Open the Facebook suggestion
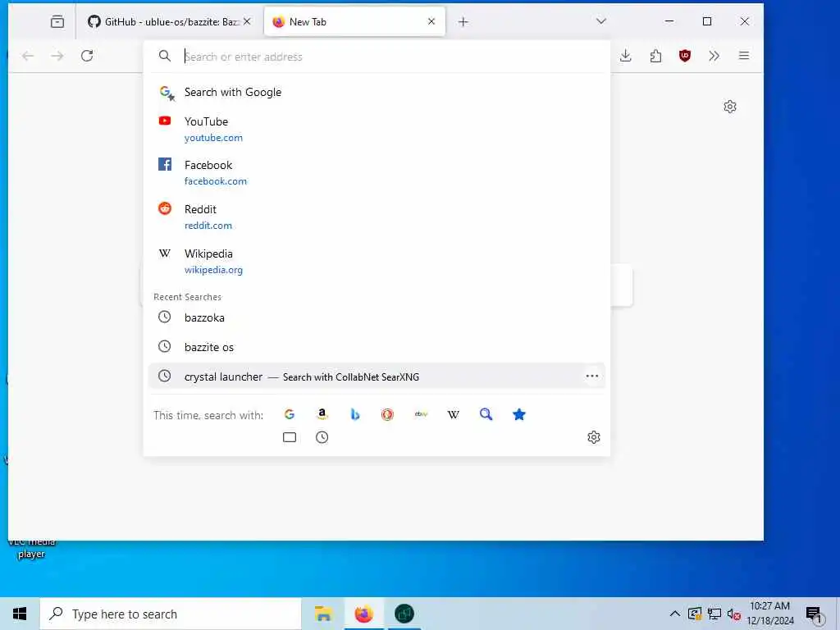The height and width of the screenshot is (630, 840). pyautogui.click(x=377, y=172)
